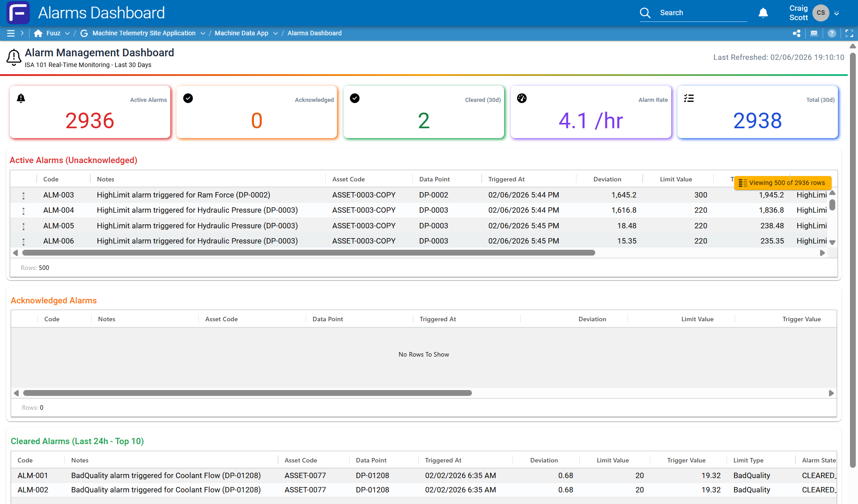Image resolution: width=858 pixels, height=504 pixels.
Task: Expand the Fuuz breadcrumb dropdown
Action: pyautogui.click(x=67, y=33)
